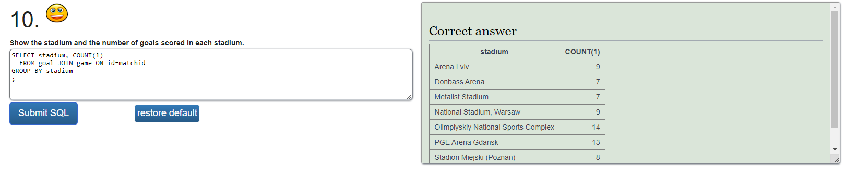Click the count value 14 cell
868x189 pixels.
pyautogui.click(x=582, y=127)
